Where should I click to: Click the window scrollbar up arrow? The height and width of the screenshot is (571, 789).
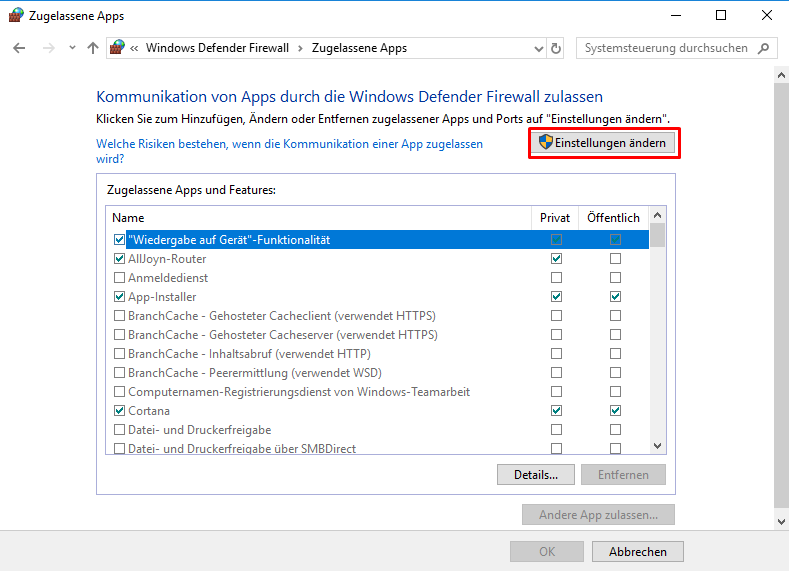(x=781, y=75)
